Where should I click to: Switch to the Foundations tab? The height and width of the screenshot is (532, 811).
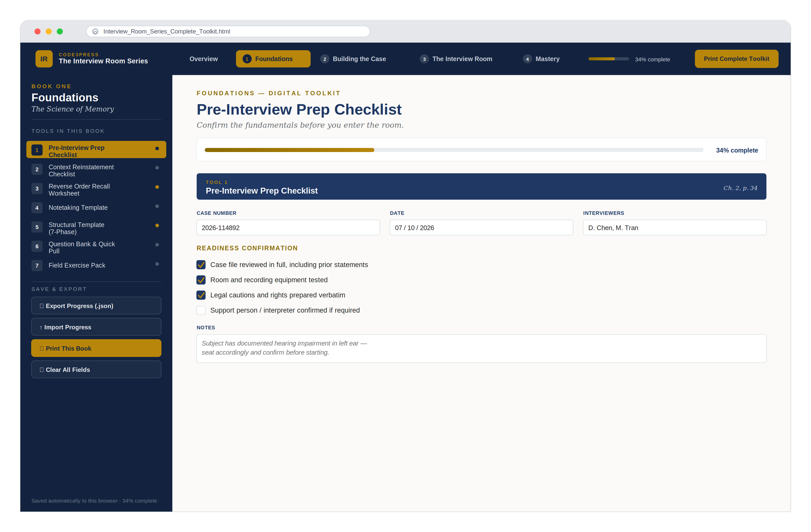pyautogui.click(x=273, y=59)
